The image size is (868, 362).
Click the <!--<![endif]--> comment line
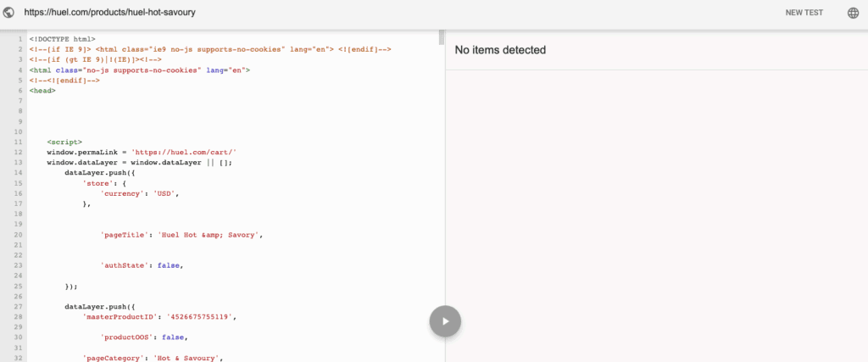(x=64, y=81)
